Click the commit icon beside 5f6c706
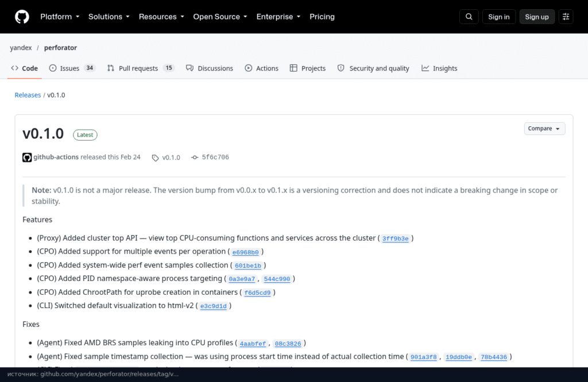This screenshot has height=382, width=588. coord(195,157)
